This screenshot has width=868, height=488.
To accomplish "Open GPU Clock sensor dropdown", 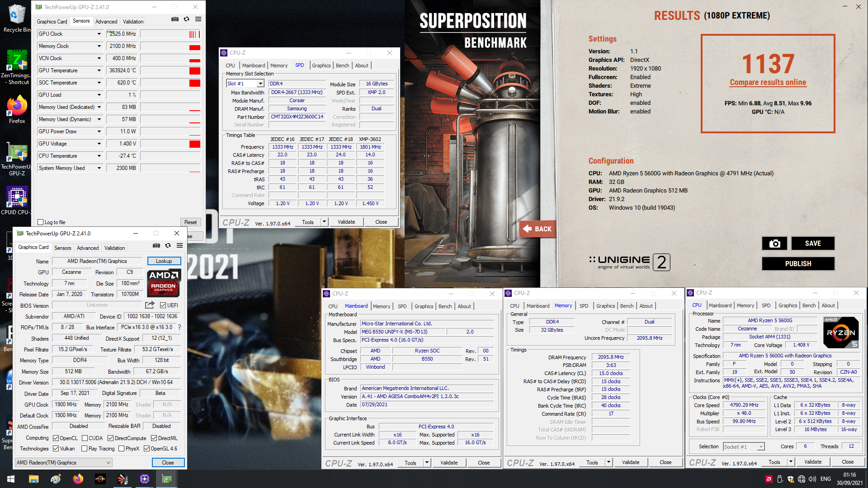I will pos(99,34).
